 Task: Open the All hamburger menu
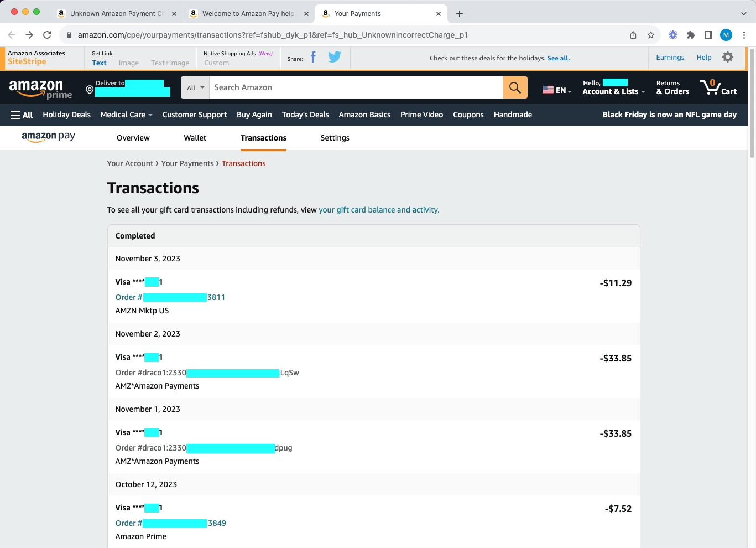(22, 115)
